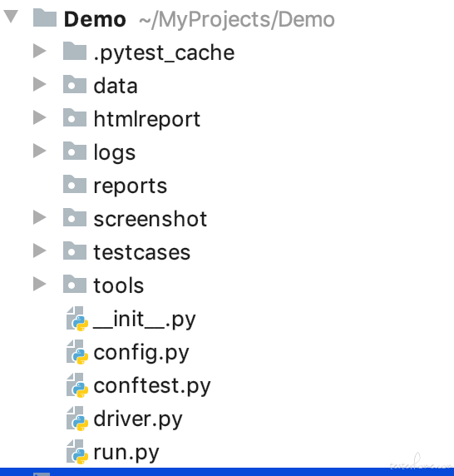
Task: Expand the .pytest_cache folder arrow
Action: (x=40, y=51)
